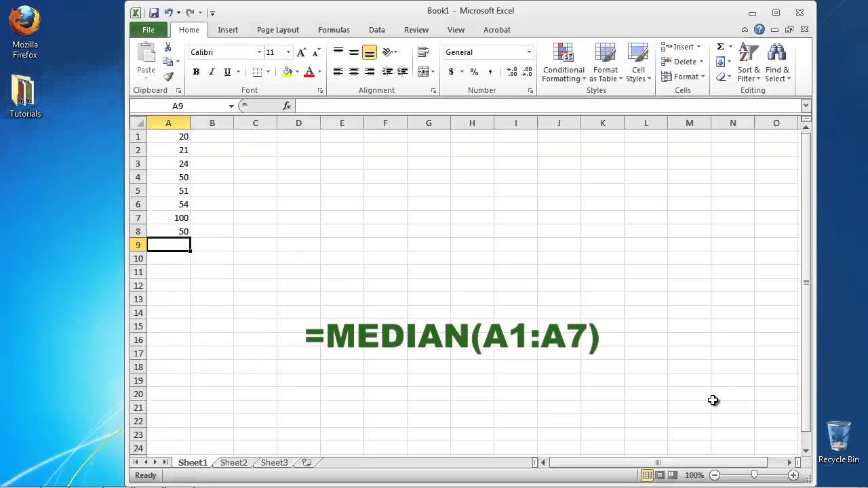Select the Format Painter brush
The width and height of the screenshot is (868, 488).
pyautogui.click(x=168, y=77)
